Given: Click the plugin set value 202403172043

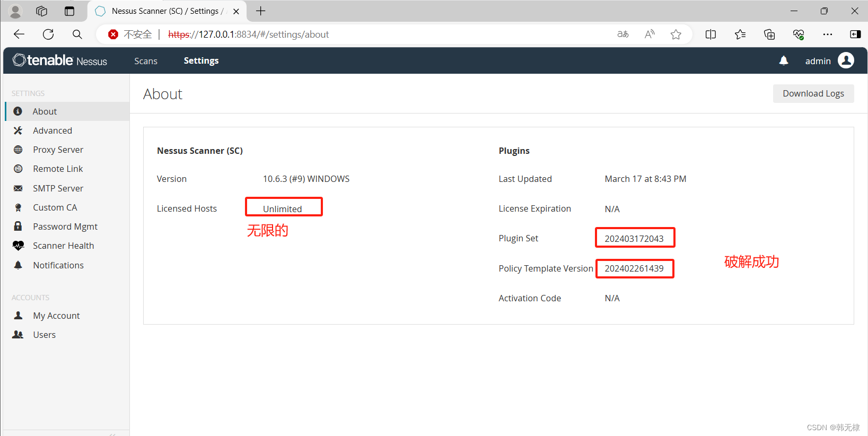Looking at the screenshot, I should click(x=634, y=239).
